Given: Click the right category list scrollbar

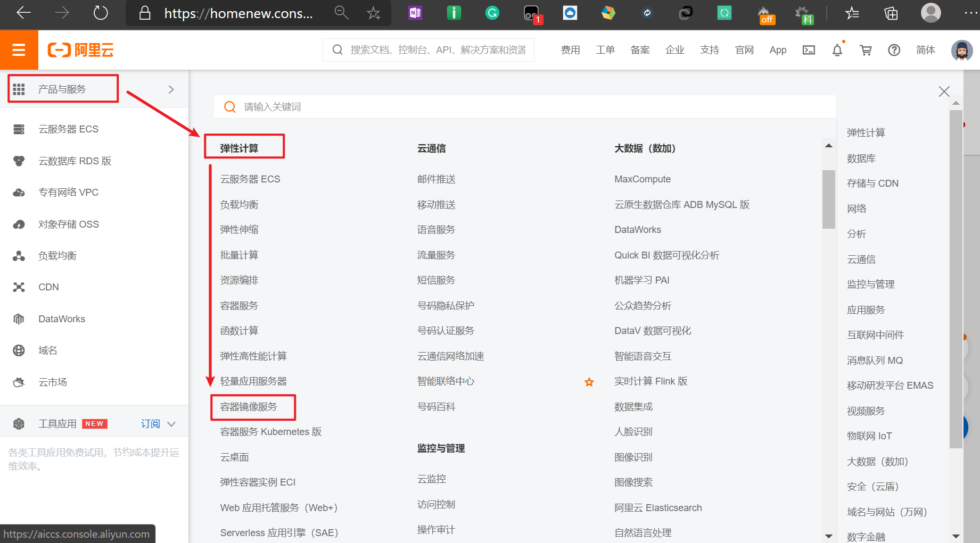Looking at the screenshot, I should click(956, 279).
